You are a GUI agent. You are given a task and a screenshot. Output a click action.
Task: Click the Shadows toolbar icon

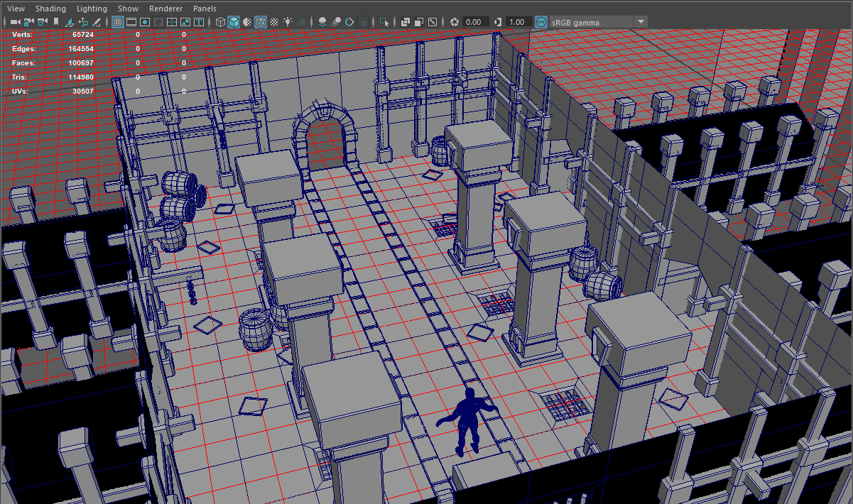coord(301,22)
